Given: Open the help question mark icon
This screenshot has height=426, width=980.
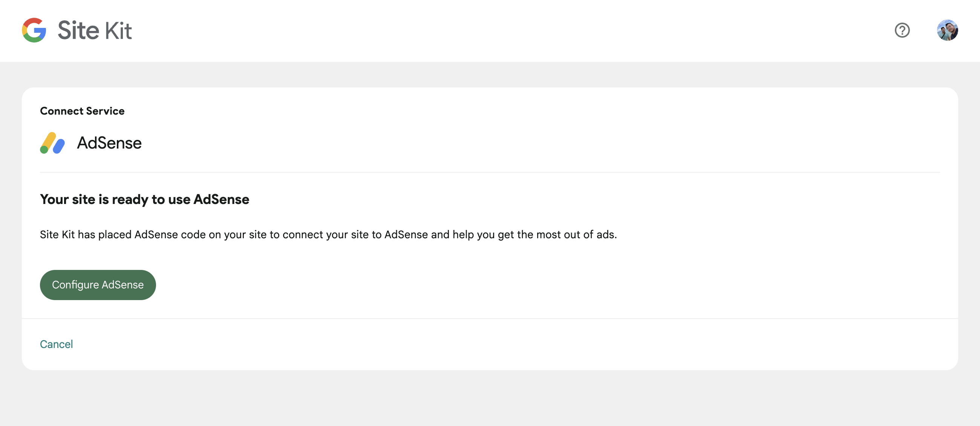Looking at the screenshot, I should [x=902, y=30].
